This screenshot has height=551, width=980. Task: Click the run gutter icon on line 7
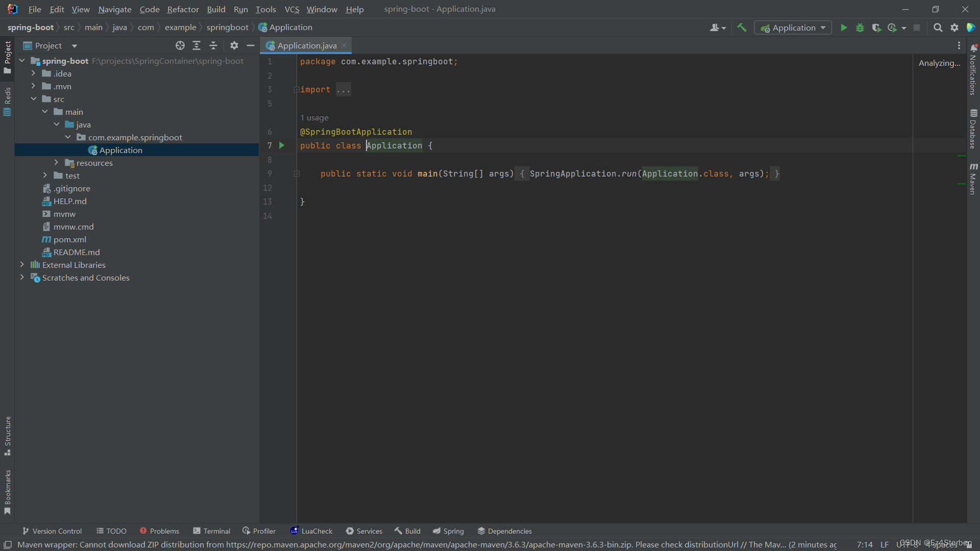pos(281,145)
